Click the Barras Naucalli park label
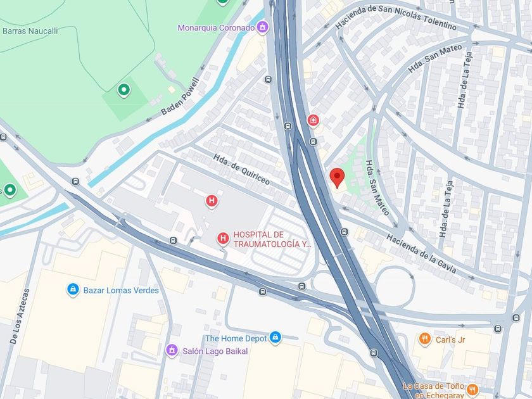532x399 pixels. pos(30,31)
